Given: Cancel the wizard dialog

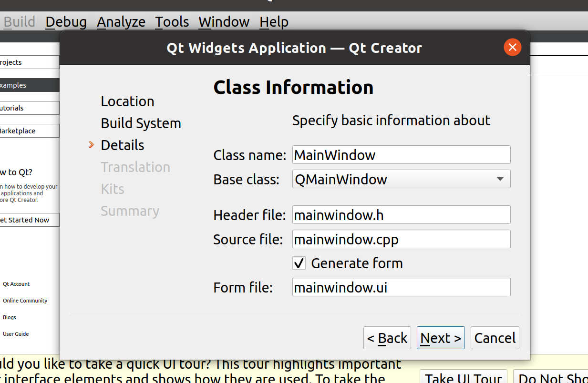Looking at the screenshot, I should point(495,338).
